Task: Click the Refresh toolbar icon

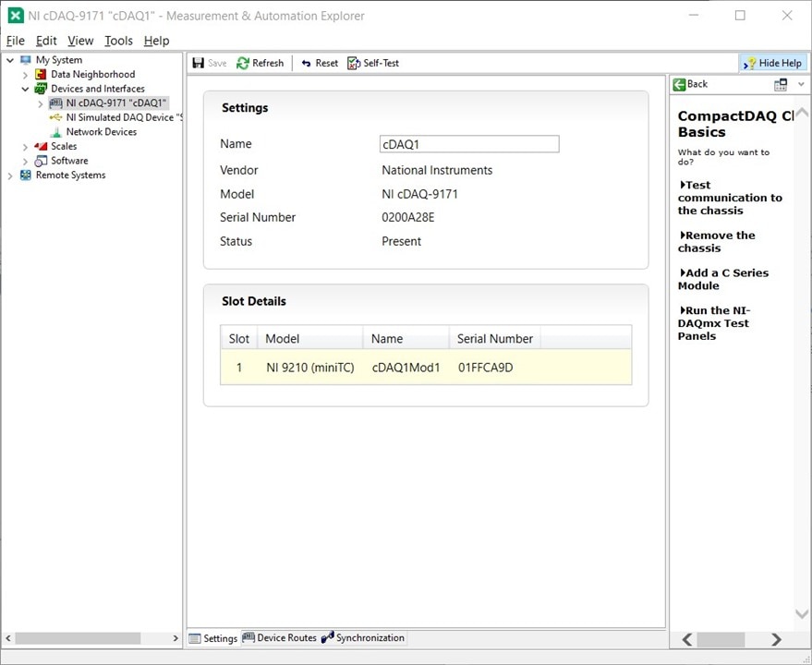Action: point(244,63)
